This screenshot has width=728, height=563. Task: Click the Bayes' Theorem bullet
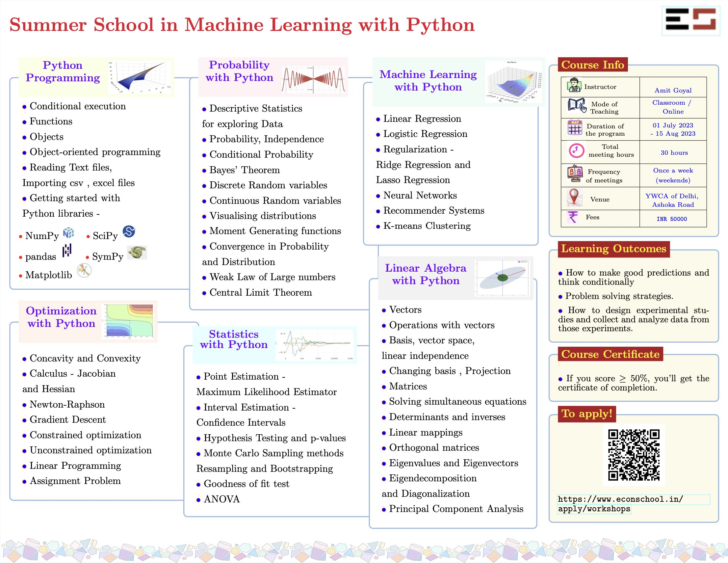(x=241, y=170)
